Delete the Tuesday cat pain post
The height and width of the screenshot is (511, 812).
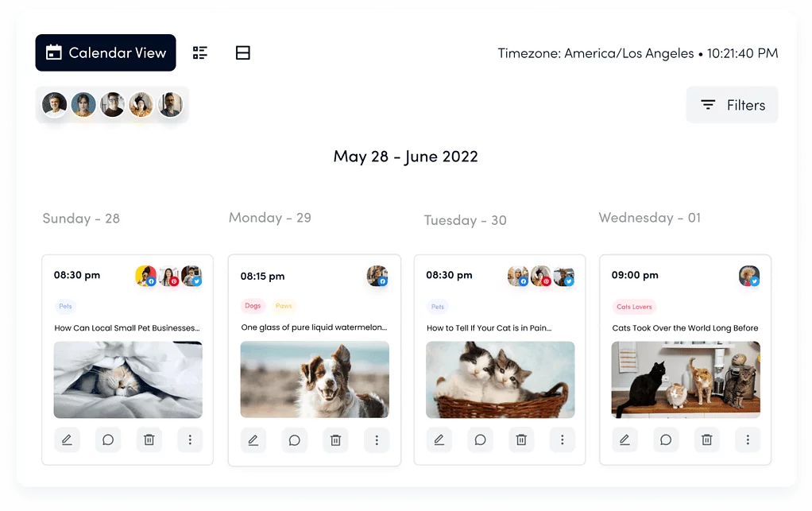[x=521, y=439]
